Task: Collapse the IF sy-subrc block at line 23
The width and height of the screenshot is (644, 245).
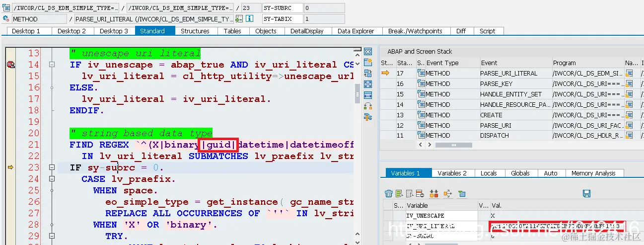Action: (x=52, y=167)
